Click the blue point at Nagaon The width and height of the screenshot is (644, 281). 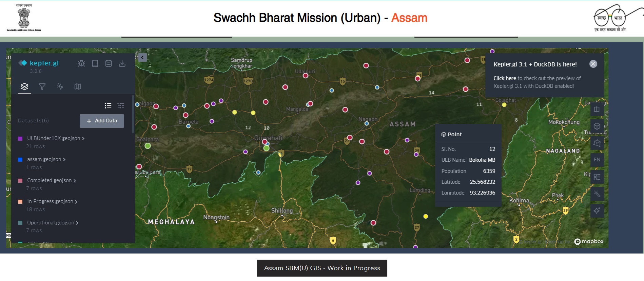tap(367, 123)
